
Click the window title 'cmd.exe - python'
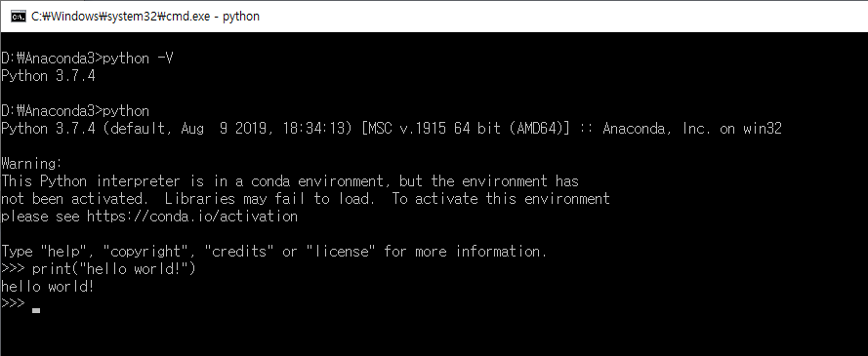click(145, 16)
